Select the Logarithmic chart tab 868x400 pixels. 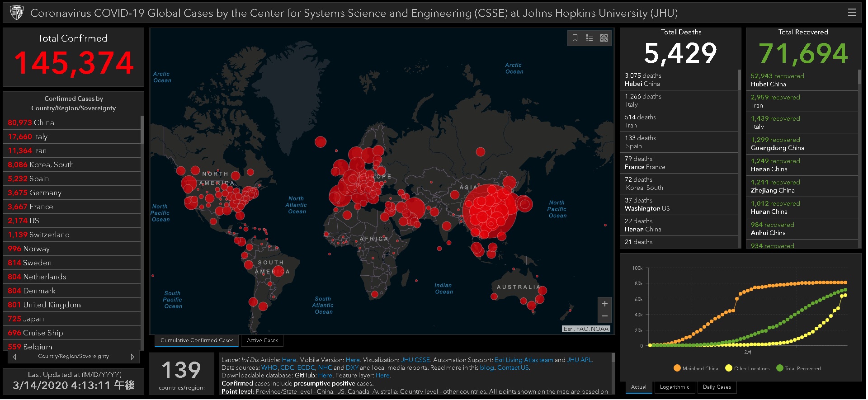(x=675, y=387)
